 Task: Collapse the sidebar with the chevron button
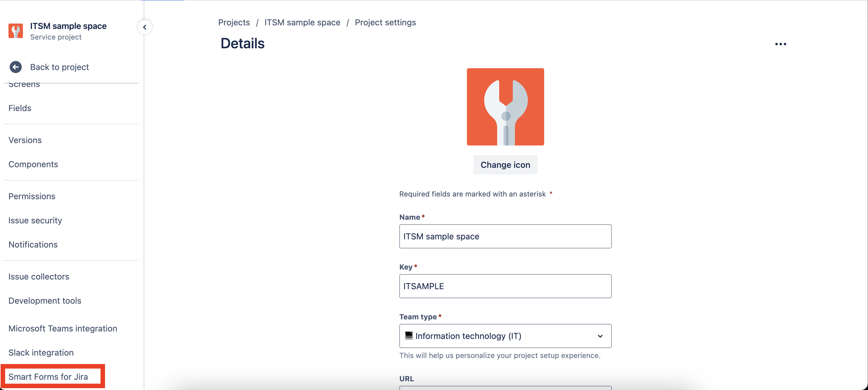[x=145, y=27]
